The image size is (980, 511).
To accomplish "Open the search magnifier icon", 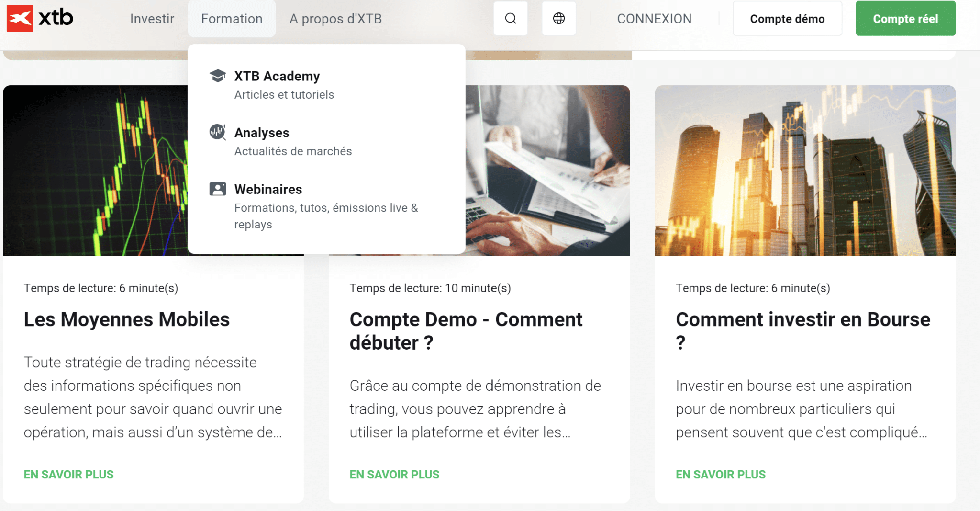I will 510,18.
